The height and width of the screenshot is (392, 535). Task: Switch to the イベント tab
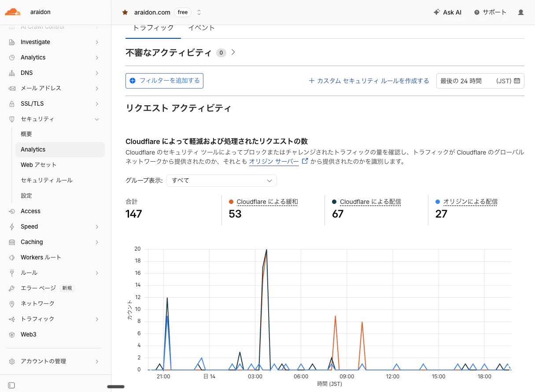202,28
